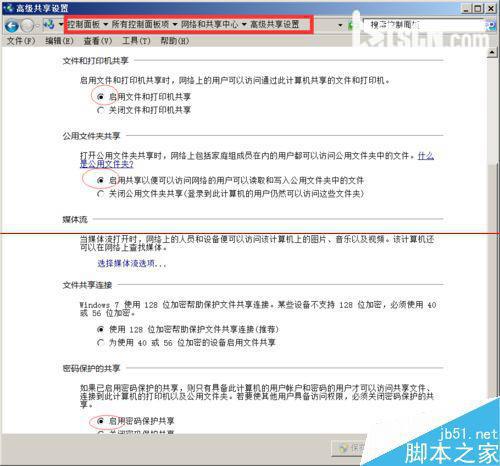Open the address bar history dropdown
This screenshot has width=500, height=466.
[x=340, y=25]
